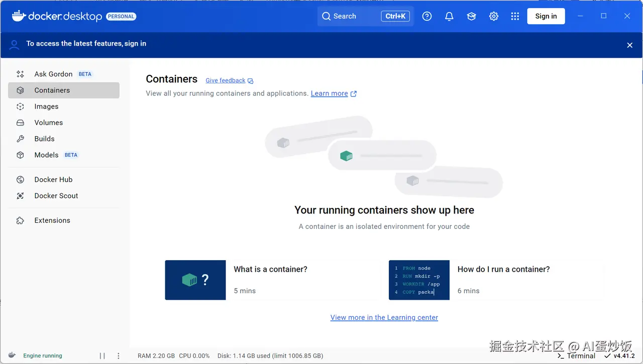The height and width of the screenshot is (364, 643).
Task: Click the Learn more link
Action: tap(329, 93)
